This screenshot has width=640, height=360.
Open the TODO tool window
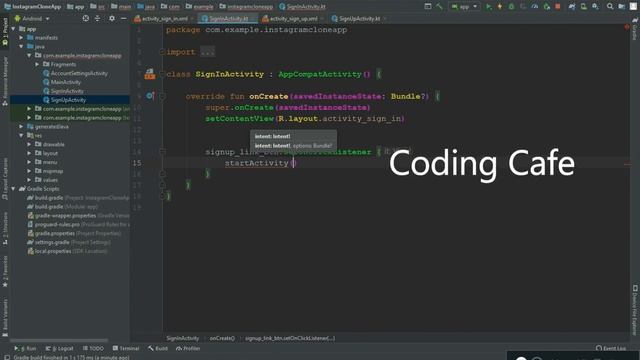[x=93, y=348]
